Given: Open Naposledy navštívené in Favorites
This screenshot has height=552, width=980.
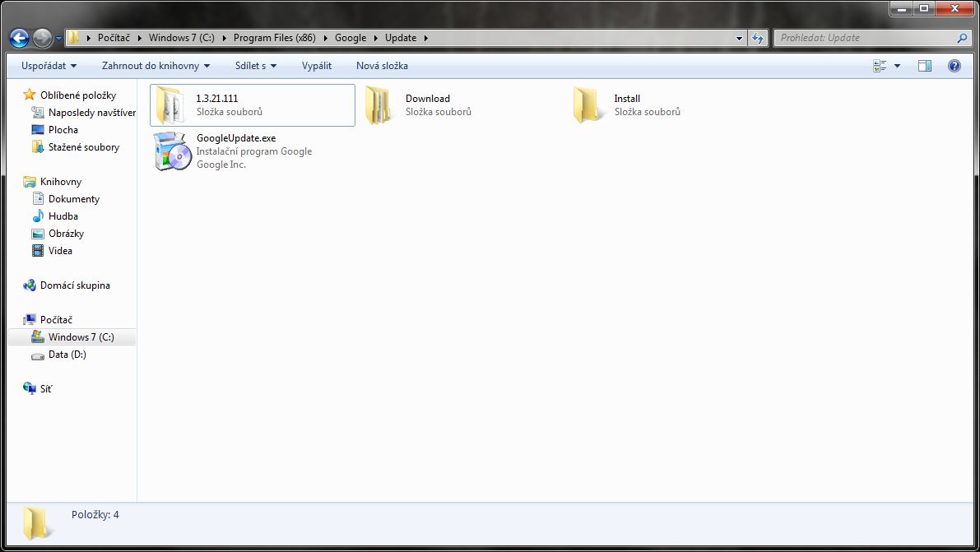Looking at the screenshot, I should 92,113.
